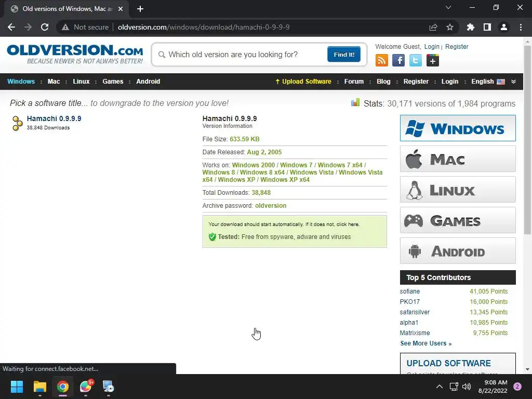This screenshot has height=399, width=532.
Task: Click Chrome icon in taskbar
Action: click(63, 387)
